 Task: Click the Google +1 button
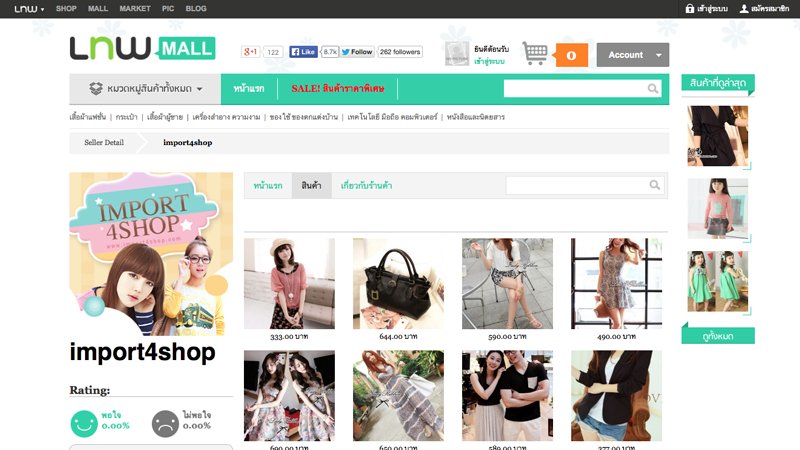(250, 52)
